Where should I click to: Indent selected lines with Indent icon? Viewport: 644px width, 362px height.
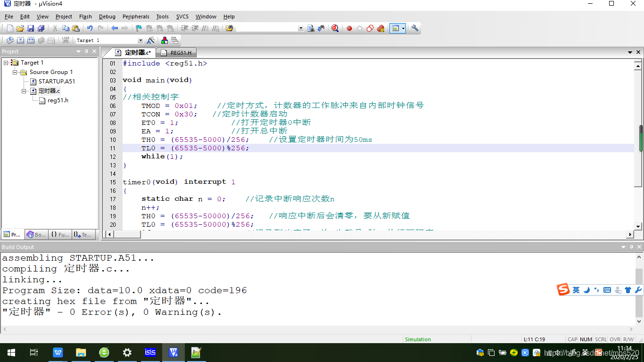[184, 28]
